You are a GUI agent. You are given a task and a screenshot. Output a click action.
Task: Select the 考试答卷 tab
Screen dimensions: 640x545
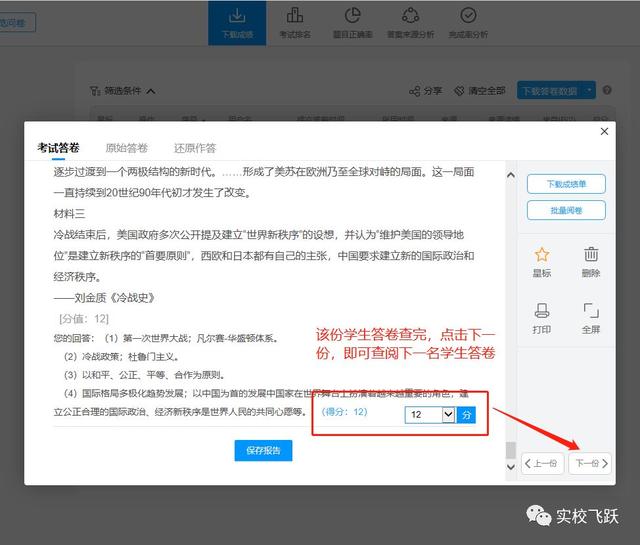[x=58, y=148]
